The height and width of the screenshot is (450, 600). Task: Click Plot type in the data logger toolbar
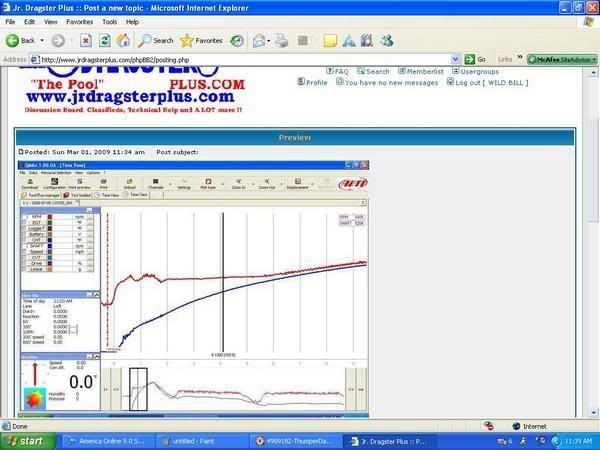[x=208, y=184]
